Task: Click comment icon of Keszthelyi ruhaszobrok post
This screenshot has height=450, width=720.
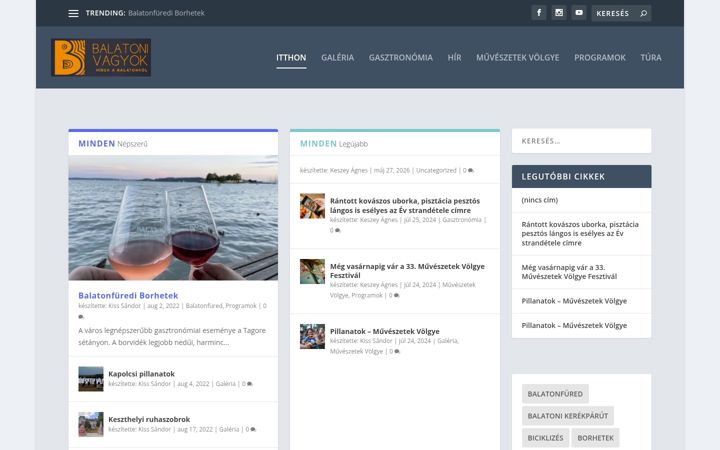Action: coord(253,429)
